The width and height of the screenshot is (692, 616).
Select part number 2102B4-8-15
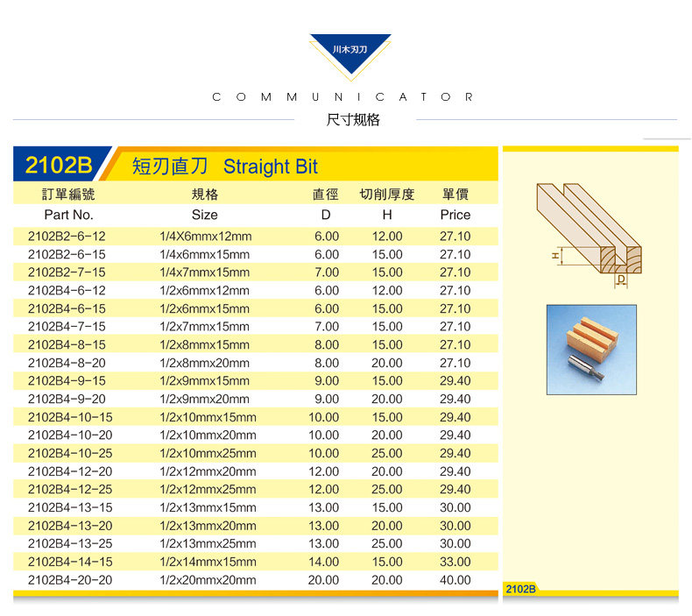[67, 344]
